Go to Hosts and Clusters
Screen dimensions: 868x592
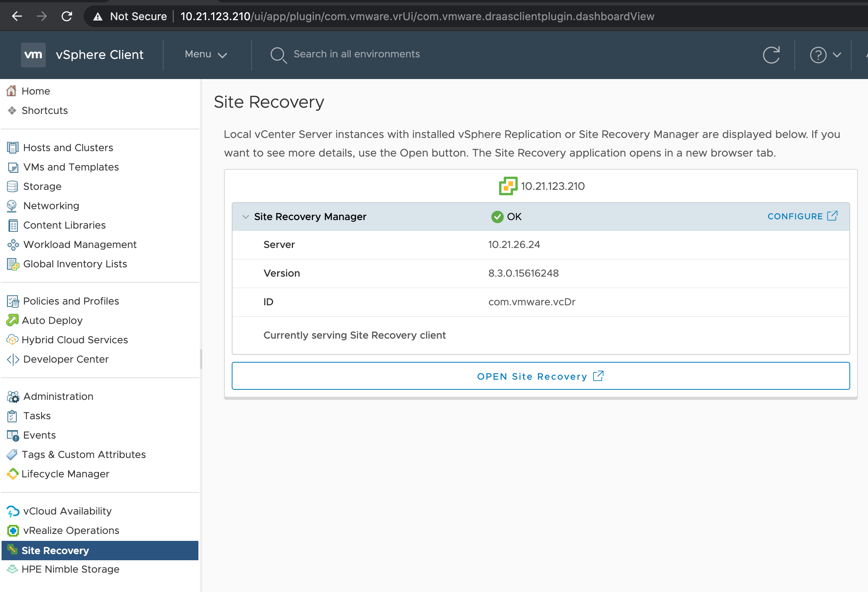(x=68, y=148)
